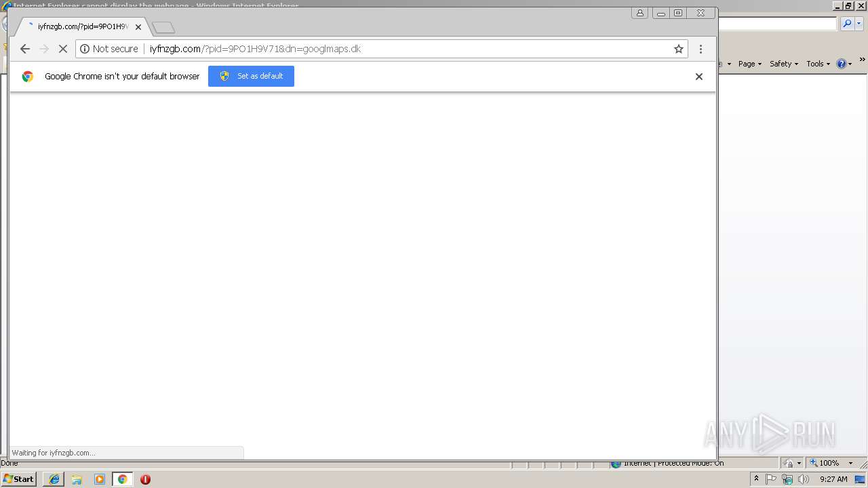Viewport: 868px width, 488px height.
Task: Click the Show desktop button
Action: (x=861, y=479)
